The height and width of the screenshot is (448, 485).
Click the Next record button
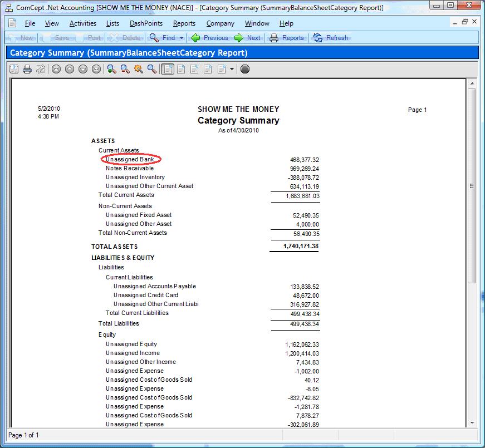click(247, 38)
